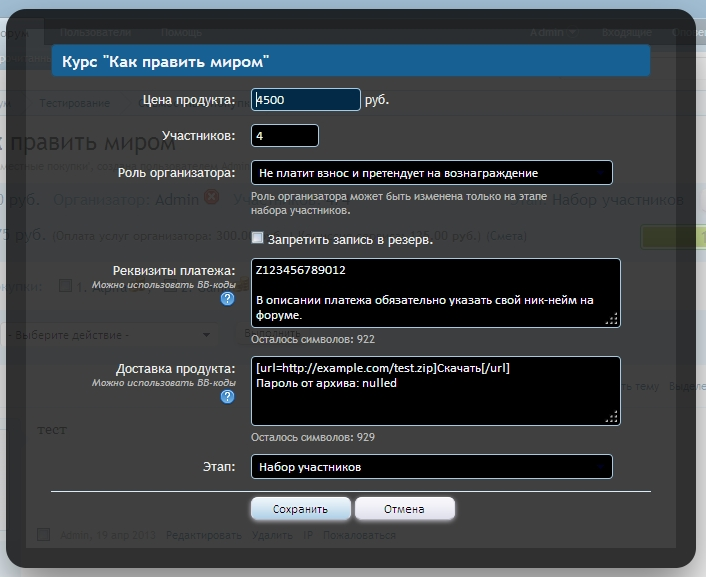Open the "Выберите действие" dropdown
The width and height of the screenshot is (706, 577).
click(x=108, y=333)
